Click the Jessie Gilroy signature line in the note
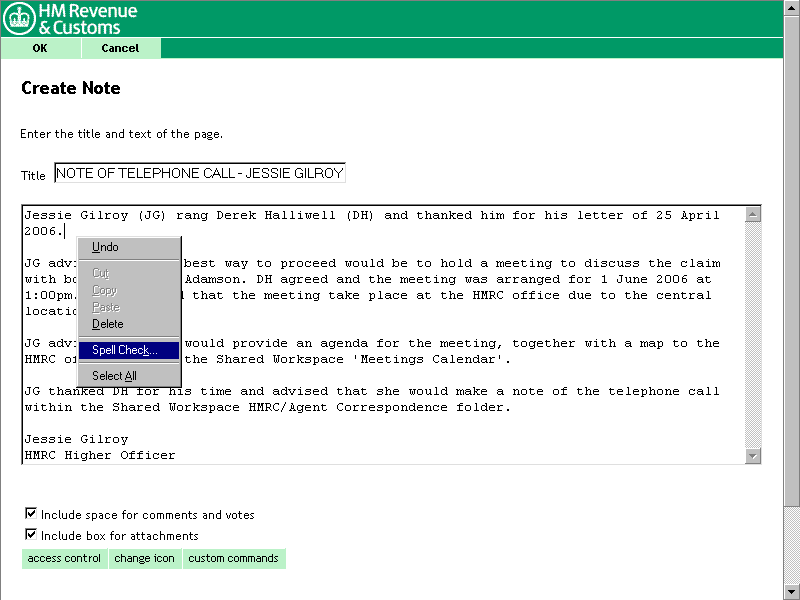 click(76, 439)
